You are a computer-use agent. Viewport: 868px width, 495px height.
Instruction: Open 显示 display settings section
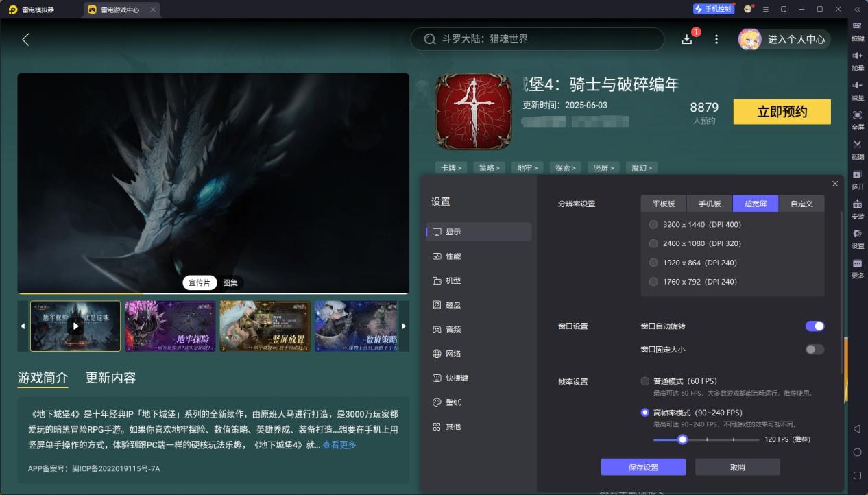pyautogui.click(x=479, y=232)
